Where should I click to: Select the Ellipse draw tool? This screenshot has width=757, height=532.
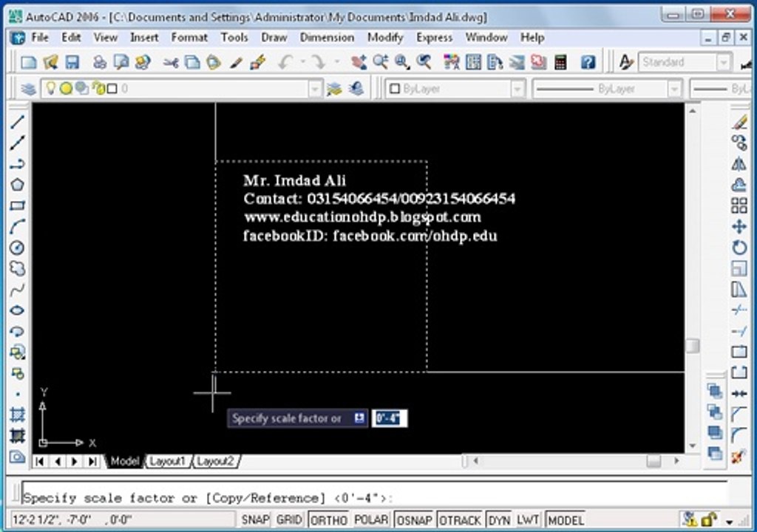click(x=18, y=310)
